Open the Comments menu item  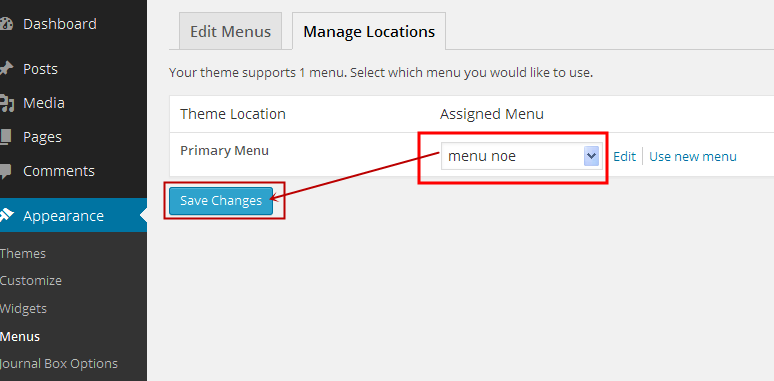click(x=59, y=171)
